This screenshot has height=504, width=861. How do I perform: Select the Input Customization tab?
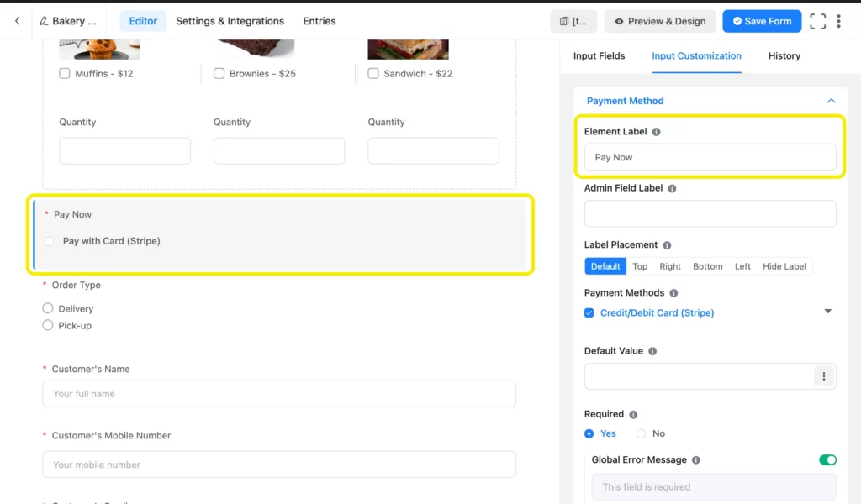pyautogui.click(x=696, y=56)
